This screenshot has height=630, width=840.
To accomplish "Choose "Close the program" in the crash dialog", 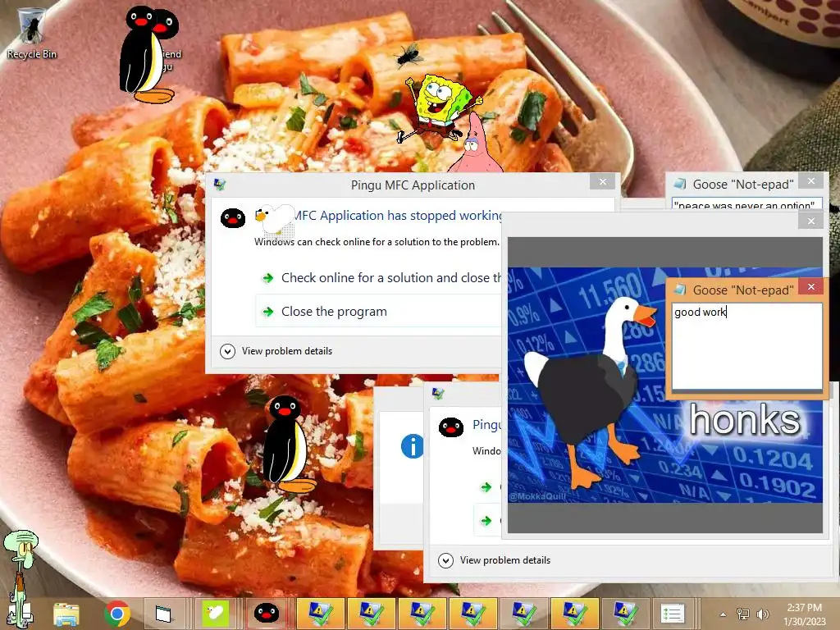I will [378, 311].
